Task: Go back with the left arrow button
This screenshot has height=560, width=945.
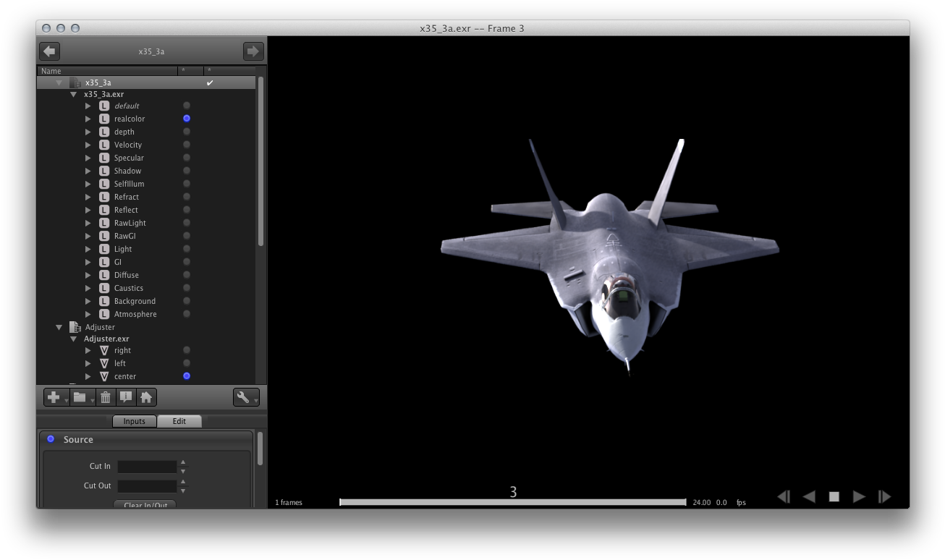Action: pos(50,51)
